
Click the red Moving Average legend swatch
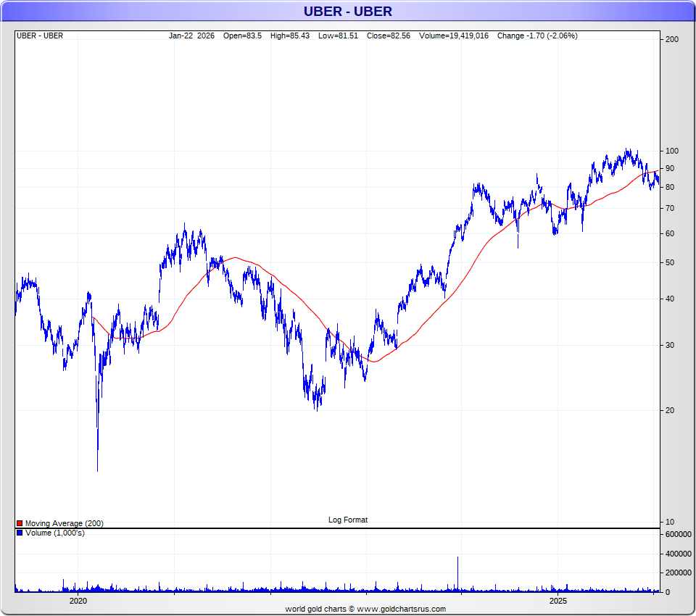point(20,524)
